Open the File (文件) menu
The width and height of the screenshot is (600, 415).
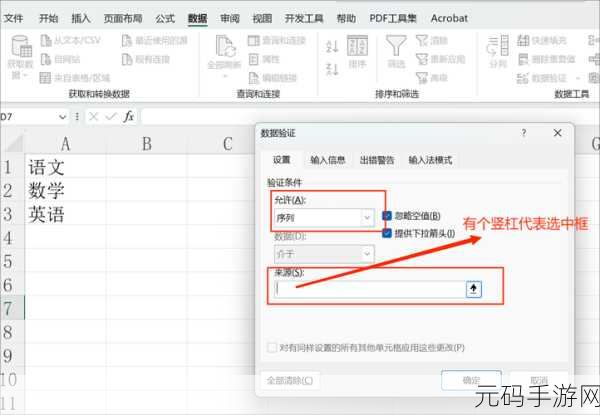pos(13,18)
